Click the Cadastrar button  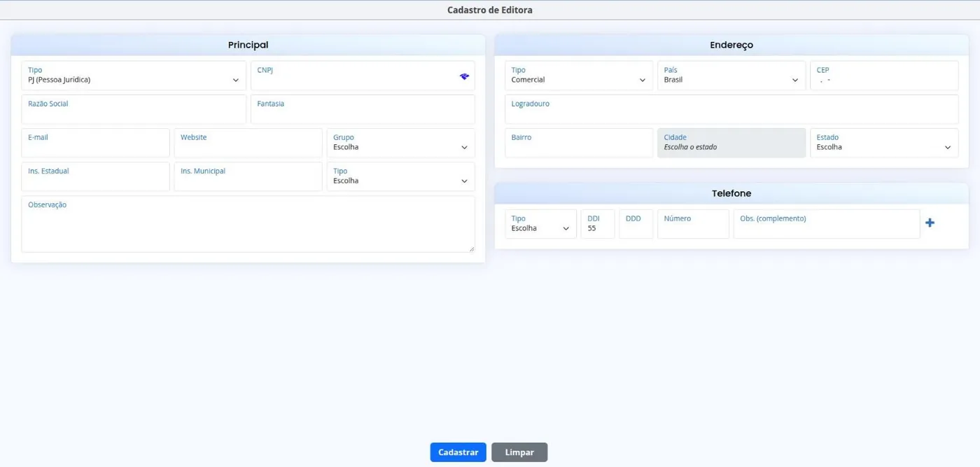[458, 452]
